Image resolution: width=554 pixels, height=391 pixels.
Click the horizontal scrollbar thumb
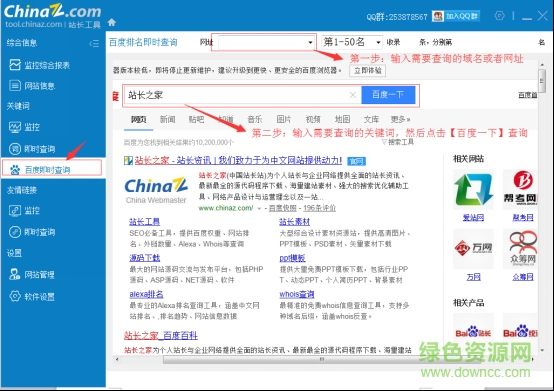322,359
